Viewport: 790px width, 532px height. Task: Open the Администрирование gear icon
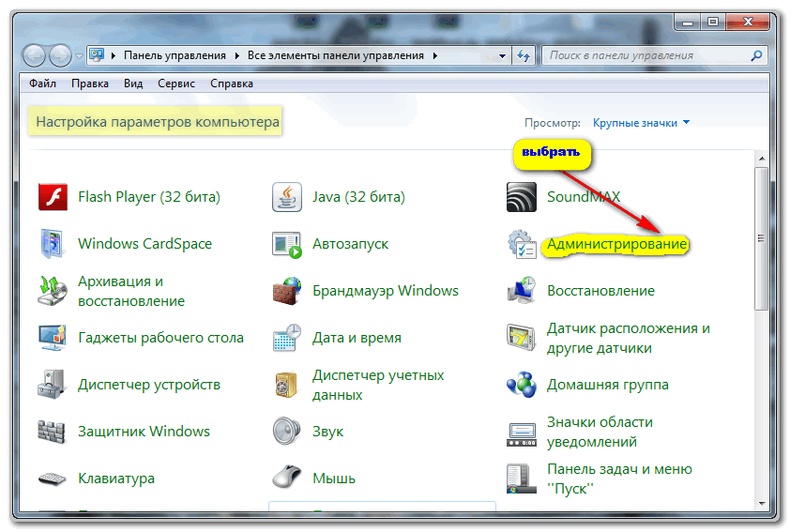(x=522, y=244)
